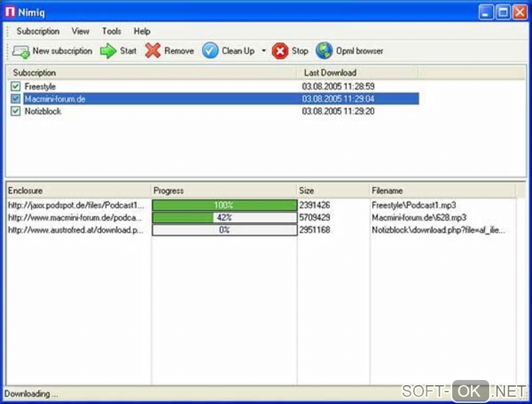Click the Enclosure column header
Image resolution: width=532 pixels, height=404 pixels.
point(79,191)
